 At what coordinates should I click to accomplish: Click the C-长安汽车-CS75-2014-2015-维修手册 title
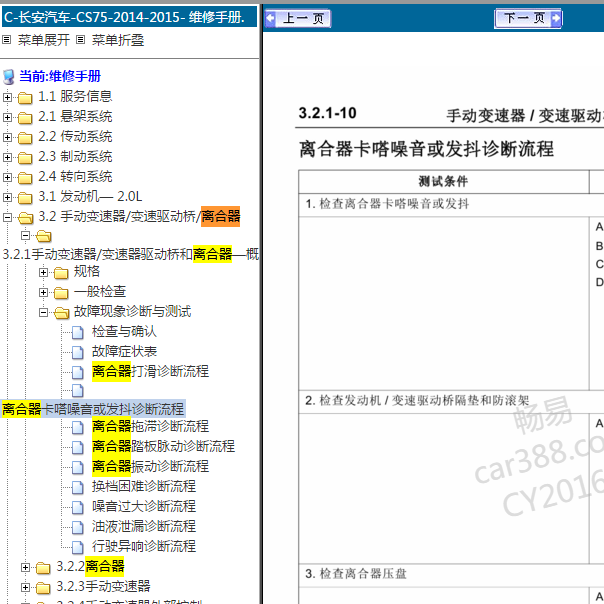(129, 17)
